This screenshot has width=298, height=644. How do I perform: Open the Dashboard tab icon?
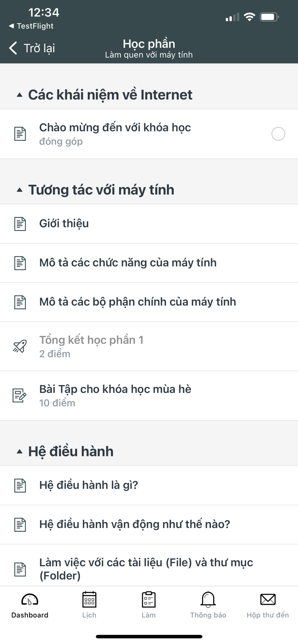coord(29,600)
